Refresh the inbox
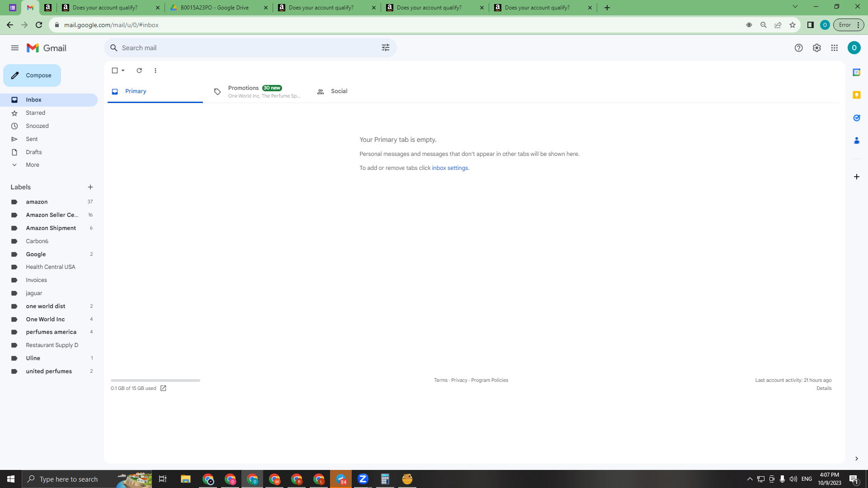Viewport: 868px width, 488px height. (x=139, y=70)
